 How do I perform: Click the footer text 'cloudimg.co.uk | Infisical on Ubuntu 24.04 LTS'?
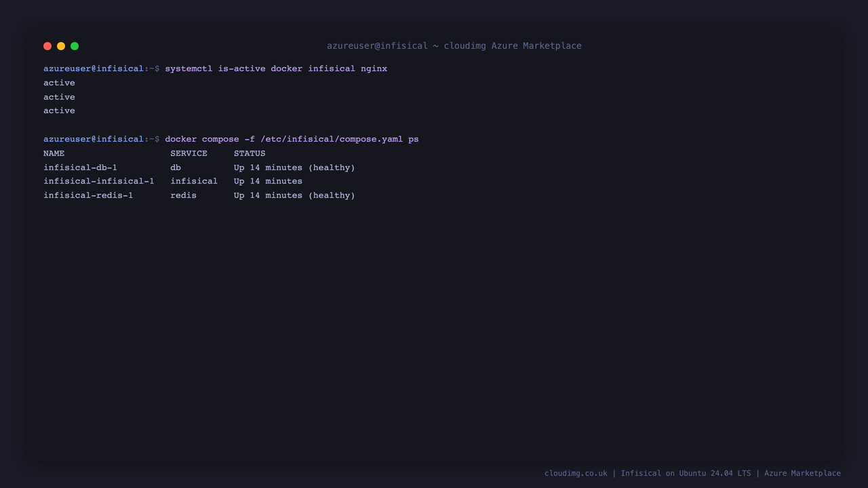pos(648,473)
